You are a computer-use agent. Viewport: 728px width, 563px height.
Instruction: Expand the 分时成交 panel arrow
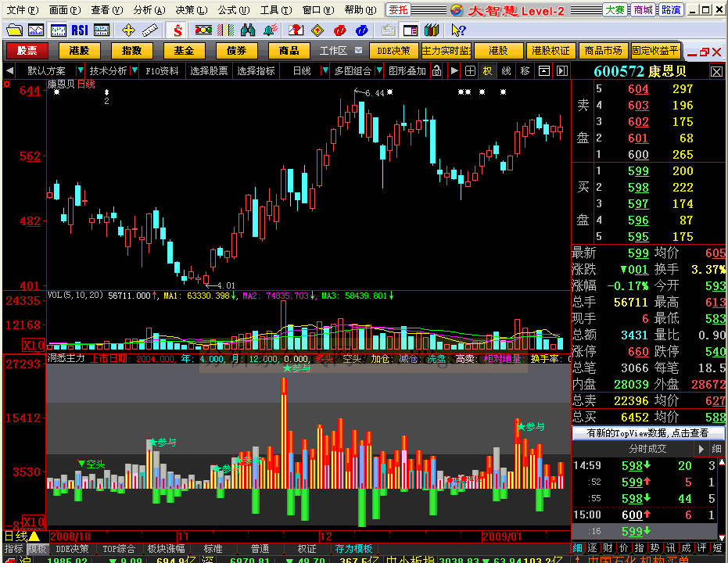[x=701, y=449]
